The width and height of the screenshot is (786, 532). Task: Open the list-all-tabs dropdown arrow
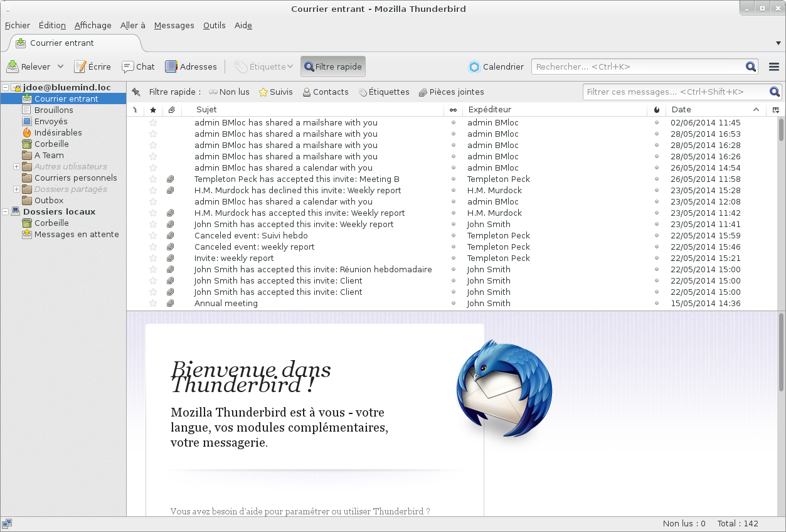(778, 43)
